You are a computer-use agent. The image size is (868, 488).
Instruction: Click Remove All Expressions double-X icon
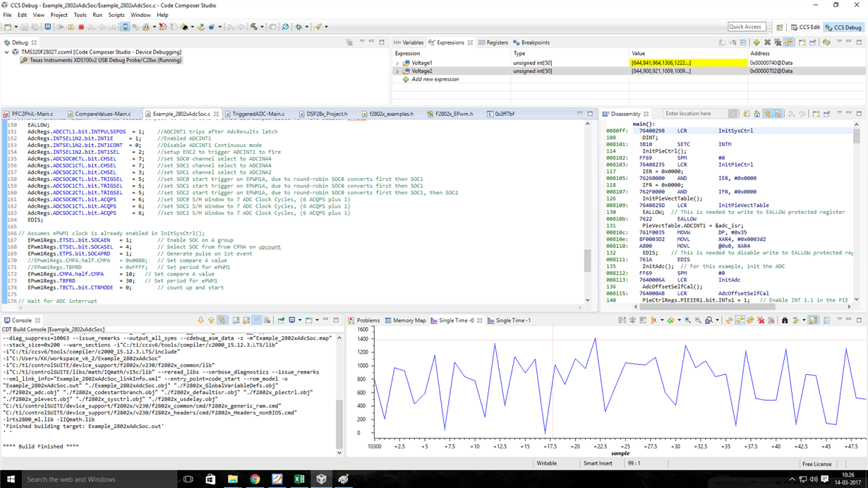[778, 42]
